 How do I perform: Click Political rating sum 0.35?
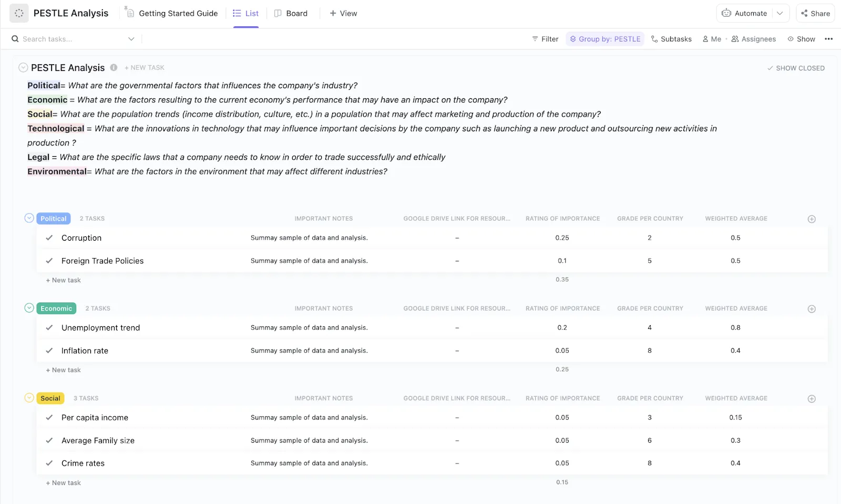(x=562, y=280)
